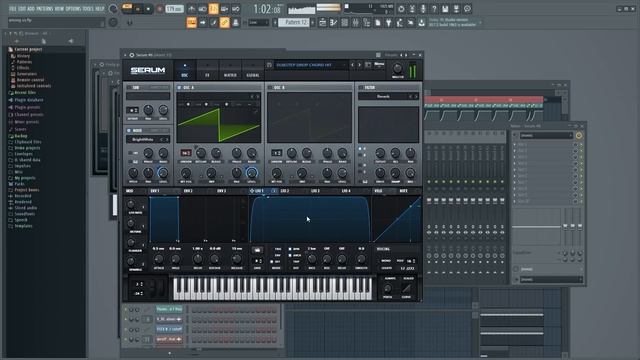Select the ENV 2 modulation tab
Image resolution: width=640 pixels, height=360 pixels.
(188, 191)
